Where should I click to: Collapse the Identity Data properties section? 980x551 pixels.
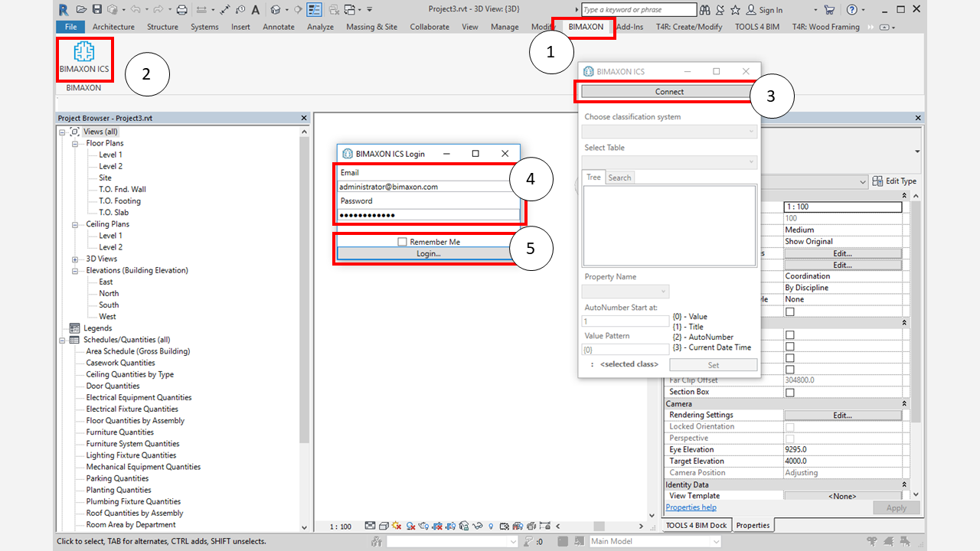coord(903,484)
